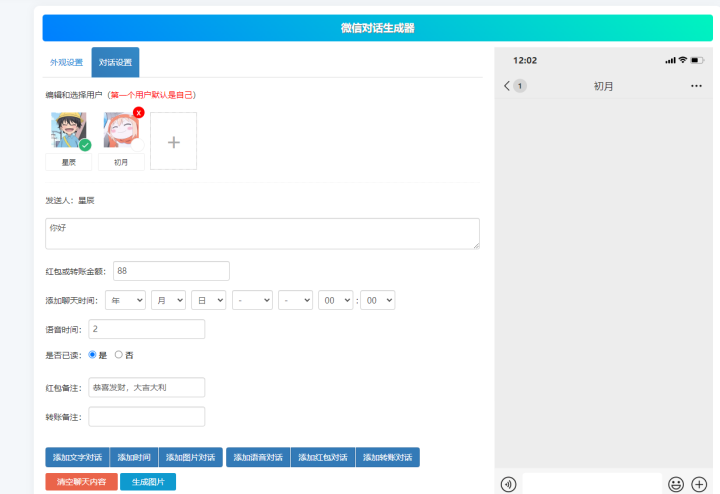Screen dimensions: 720x494
Task: Tap the voice input icon in chat bar
Action: tap(509, 484)
